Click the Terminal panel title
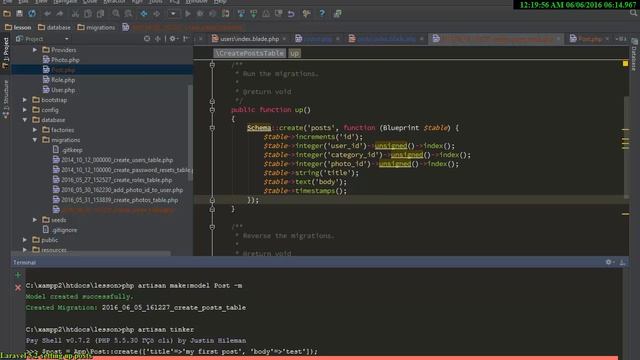Viewport: 640px width, 360px height. click(x=24, y=262)
